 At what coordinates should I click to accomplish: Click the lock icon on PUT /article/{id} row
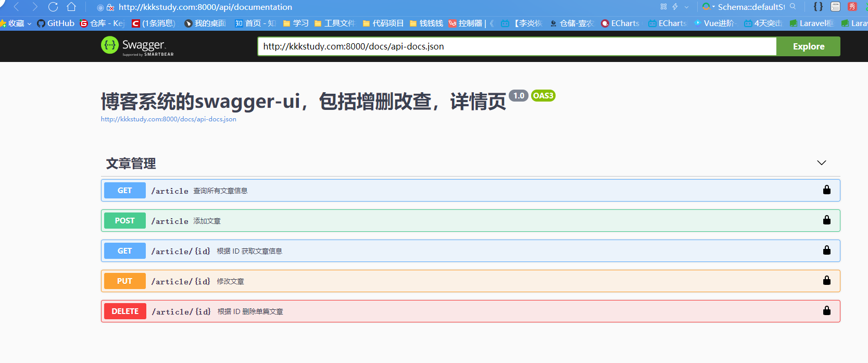tap(827, 280)
